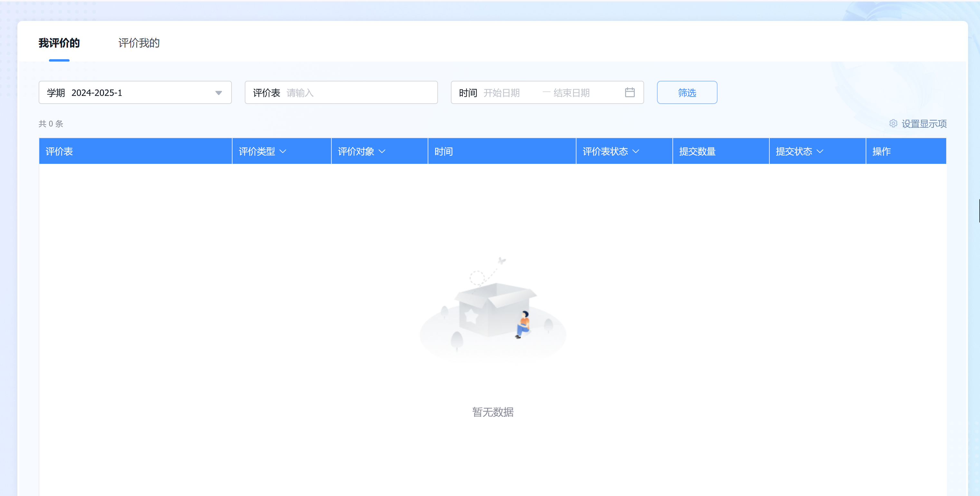The image size is (980, 496).
Task: Click the 结束日期 end date field
Action: [571, 93]
